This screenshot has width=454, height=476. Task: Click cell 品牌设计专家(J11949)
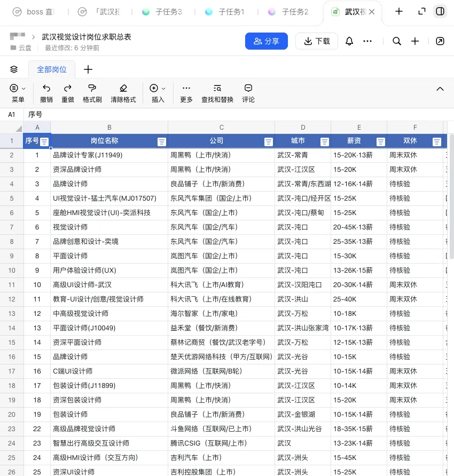(x=109, y=155)
